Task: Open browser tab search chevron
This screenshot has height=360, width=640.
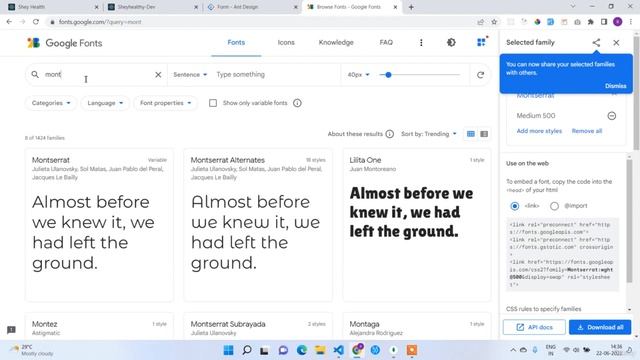Action: (573, 7)
